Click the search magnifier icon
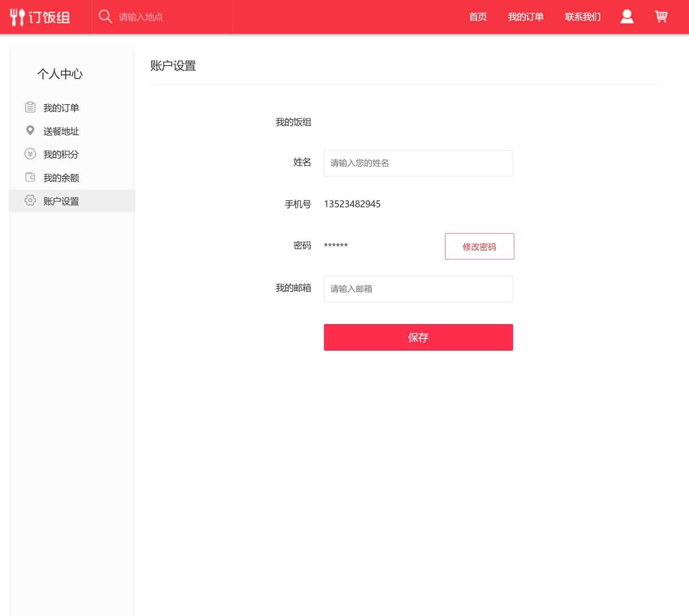 coord(105,16)
